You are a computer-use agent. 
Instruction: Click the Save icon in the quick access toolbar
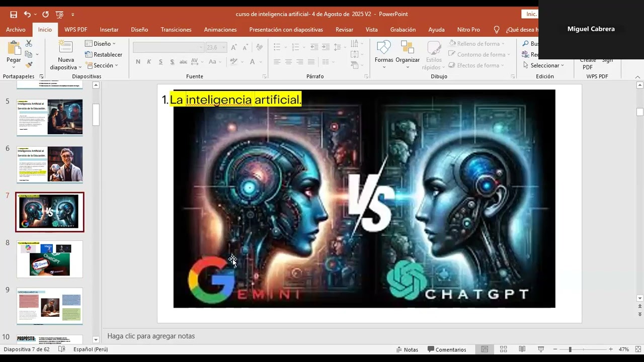(14, 15)
